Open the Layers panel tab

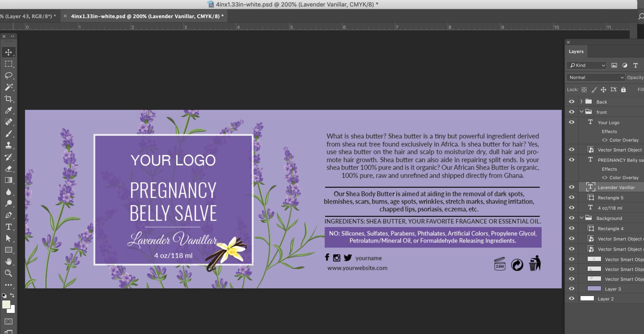(576, 51)
